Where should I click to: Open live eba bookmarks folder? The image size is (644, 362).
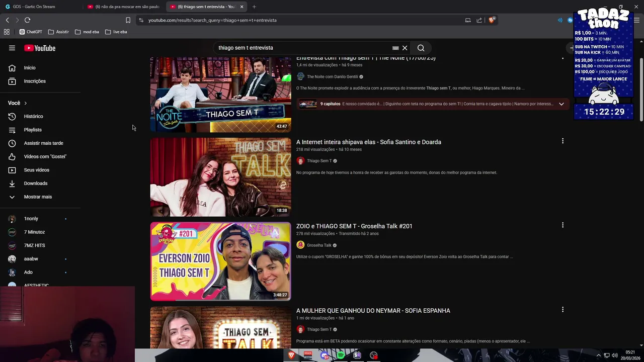pos(116,32)
